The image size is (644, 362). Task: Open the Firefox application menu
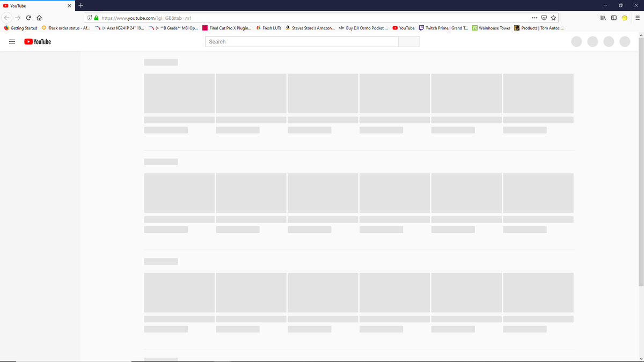pos(637,18)
